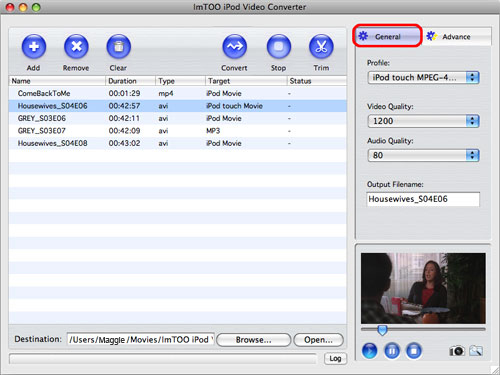Viewport: 500px width, 375px height.
Task: Select the GREY_S03E06 file
Action: click(178, 118)
